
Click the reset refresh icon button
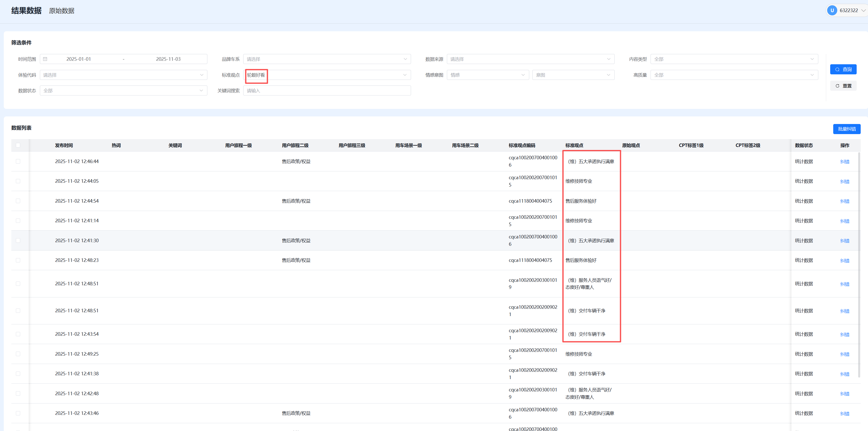pos(843,86)
